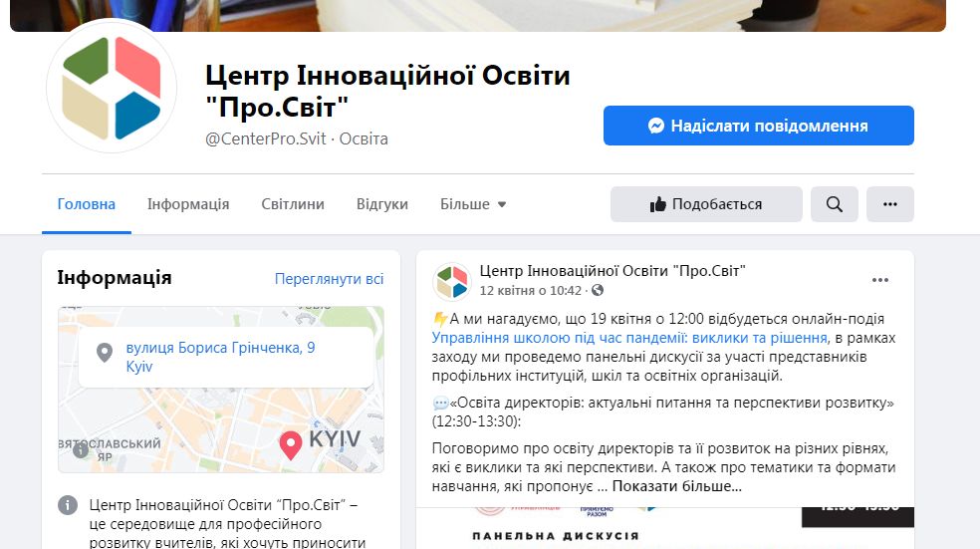Viewport: 980px width, 549px height.
Task: Click the globe privacy icon on the post
Action: [598, 290]
